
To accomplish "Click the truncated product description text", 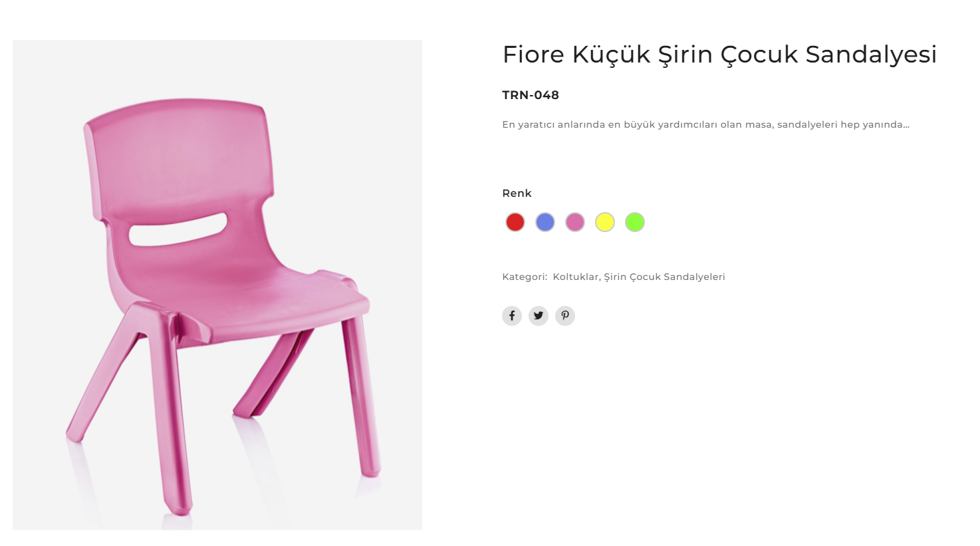I will tap(705, 124).
